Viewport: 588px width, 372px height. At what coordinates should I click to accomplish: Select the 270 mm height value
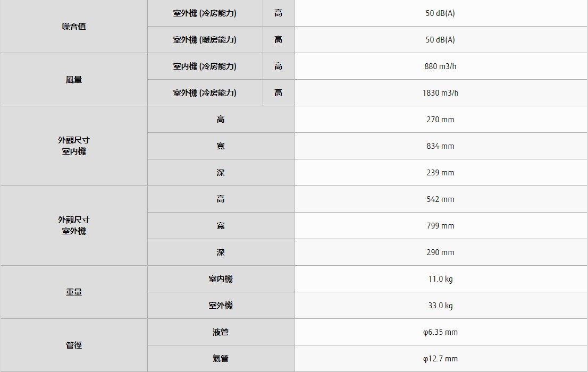(440, 120)
